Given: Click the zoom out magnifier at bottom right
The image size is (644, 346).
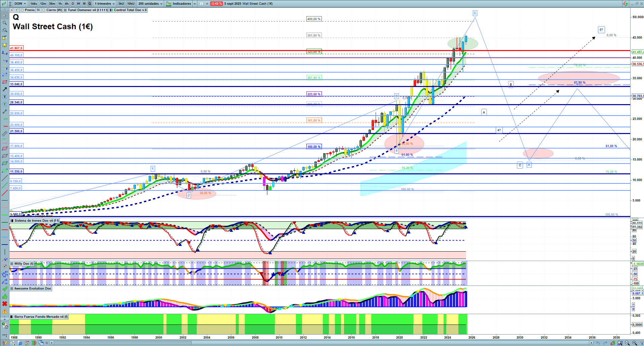Looking at the screenshot, I should click(627, 343).
